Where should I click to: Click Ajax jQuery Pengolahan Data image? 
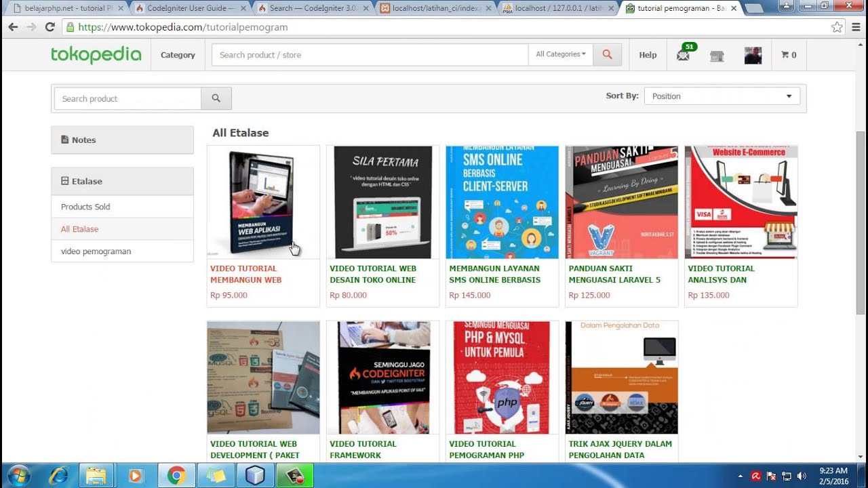[621, 378]
